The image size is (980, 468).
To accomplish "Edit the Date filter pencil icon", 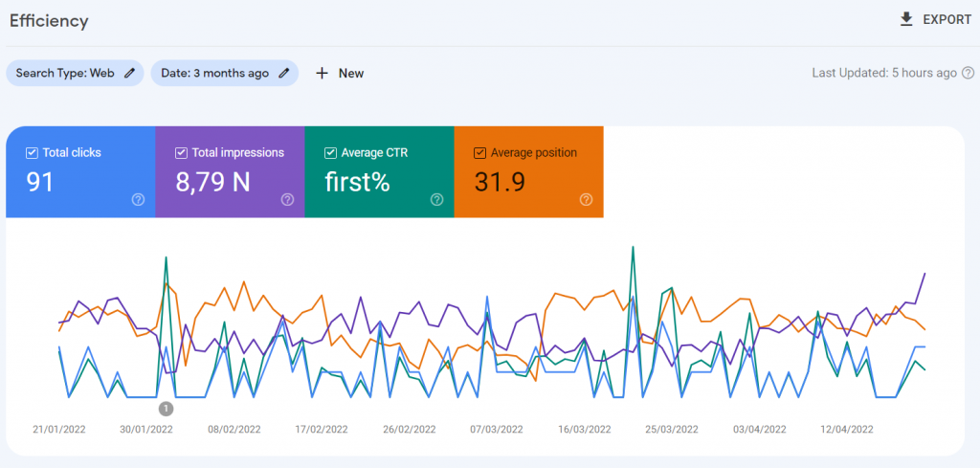I will [283, 73].
